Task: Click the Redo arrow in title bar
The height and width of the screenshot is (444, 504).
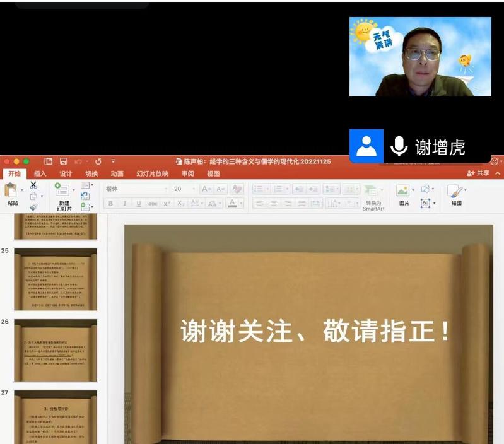Action: tap(98, 161)
